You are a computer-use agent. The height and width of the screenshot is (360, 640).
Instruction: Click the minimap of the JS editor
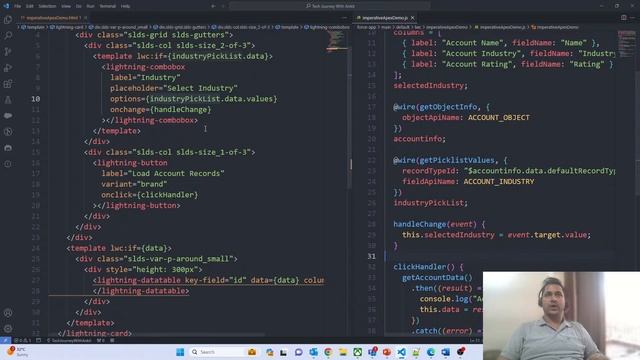click(627, 44)
